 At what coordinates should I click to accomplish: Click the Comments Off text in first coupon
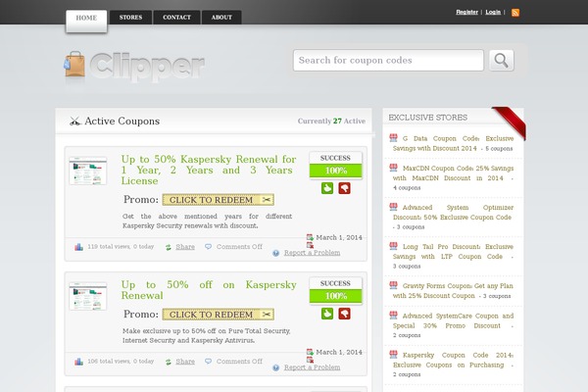[x=239, y=247]
